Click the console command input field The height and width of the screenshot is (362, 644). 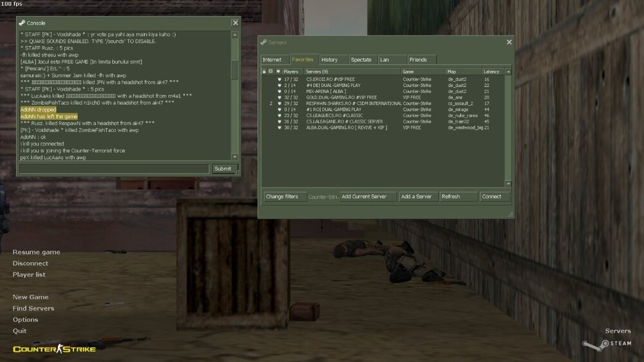tap(114, 169)
